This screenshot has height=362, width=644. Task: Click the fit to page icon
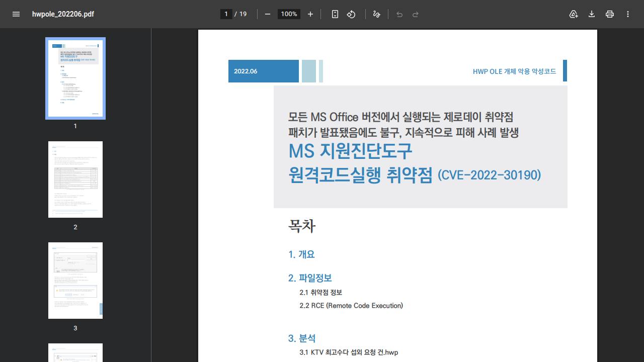tap(335, 14)
